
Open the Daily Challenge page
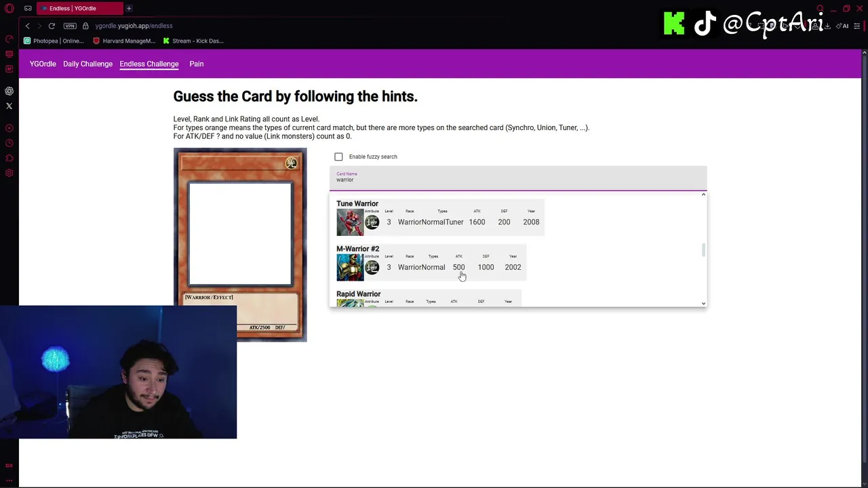(x=87, y=64)
